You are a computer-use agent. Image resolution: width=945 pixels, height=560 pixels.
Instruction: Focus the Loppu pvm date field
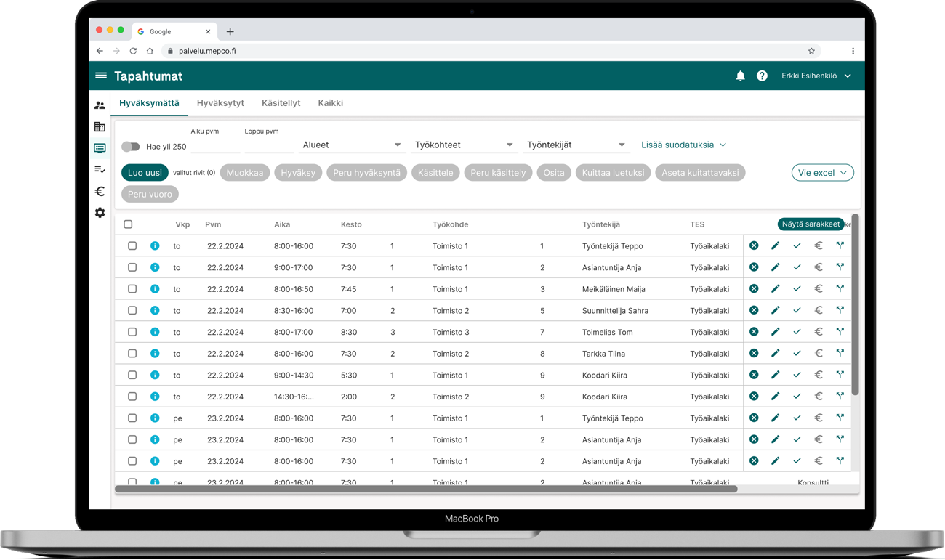[269, 145]
